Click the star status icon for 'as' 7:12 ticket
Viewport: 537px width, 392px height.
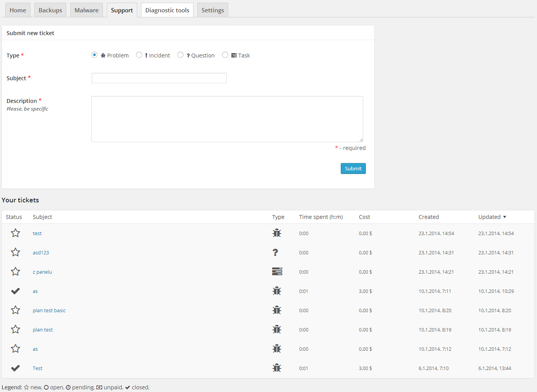tap(15, 348)
